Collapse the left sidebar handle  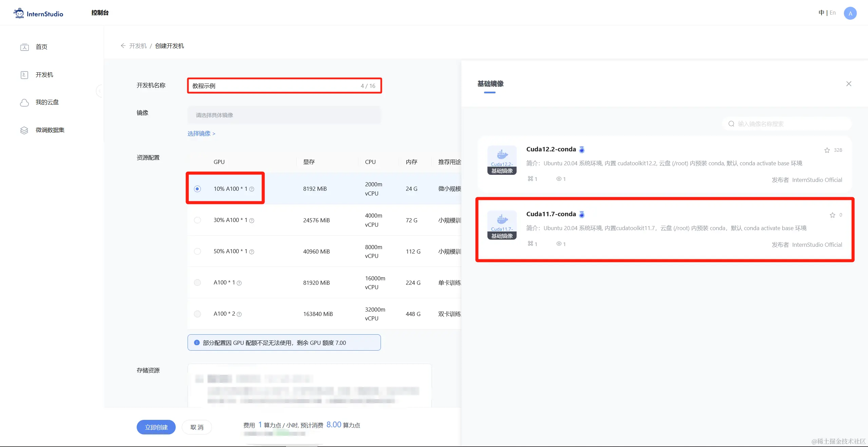coord(99,91)
